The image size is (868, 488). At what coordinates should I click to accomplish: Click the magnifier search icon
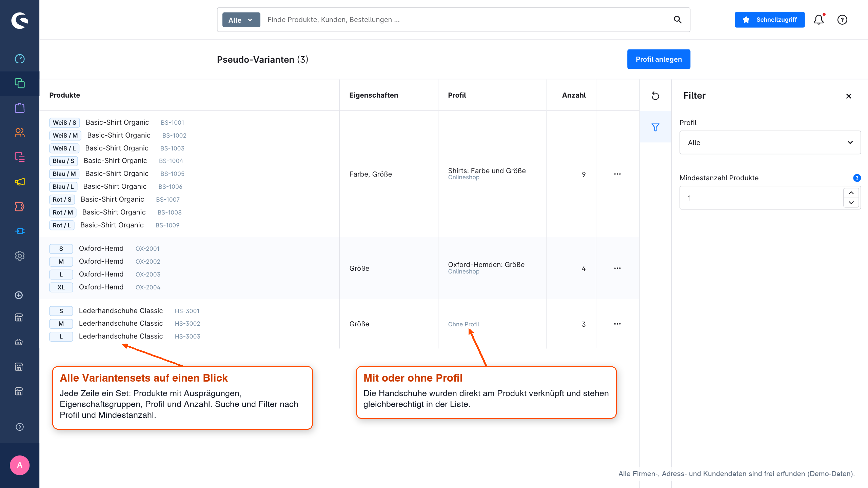(677, 20)
